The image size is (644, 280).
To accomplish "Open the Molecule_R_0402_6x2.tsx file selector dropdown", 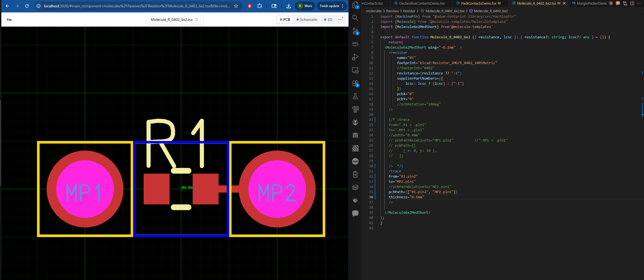I will click(175, 20).
